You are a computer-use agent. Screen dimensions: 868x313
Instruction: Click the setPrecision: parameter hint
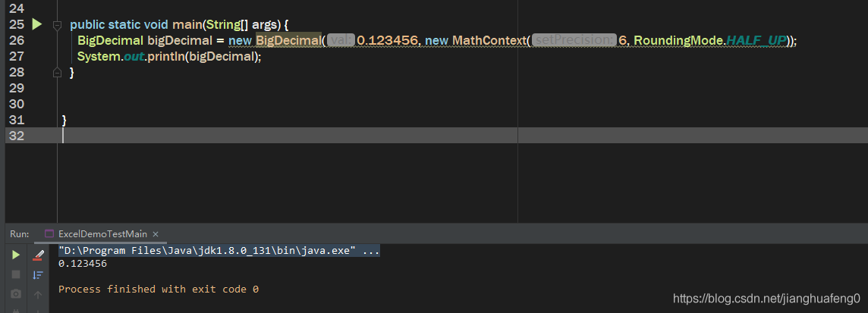click(x=574, y=40)
